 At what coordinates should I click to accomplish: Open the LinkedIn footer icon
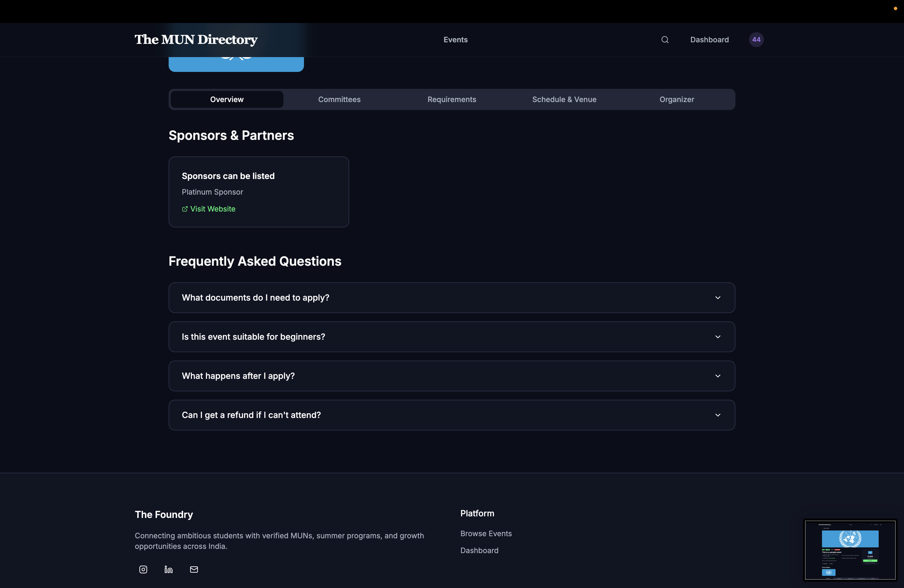coord(169,569)
